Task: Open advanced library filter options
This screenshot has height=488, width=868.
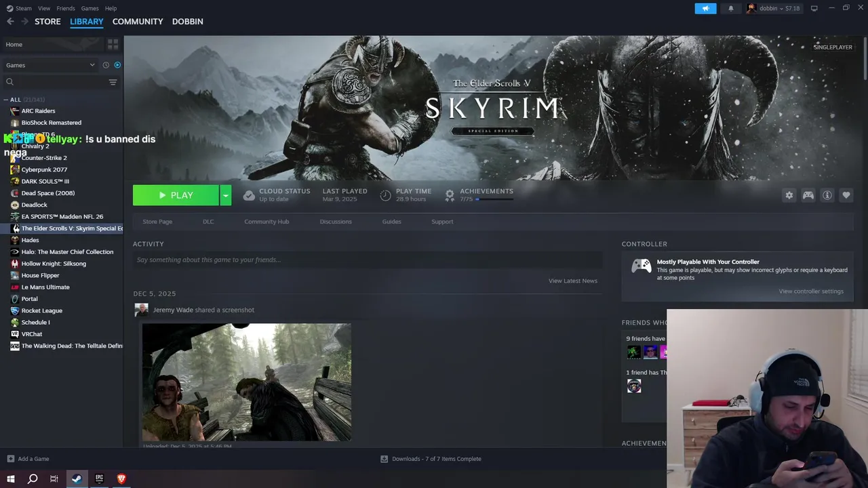Action: coord(113,82)
